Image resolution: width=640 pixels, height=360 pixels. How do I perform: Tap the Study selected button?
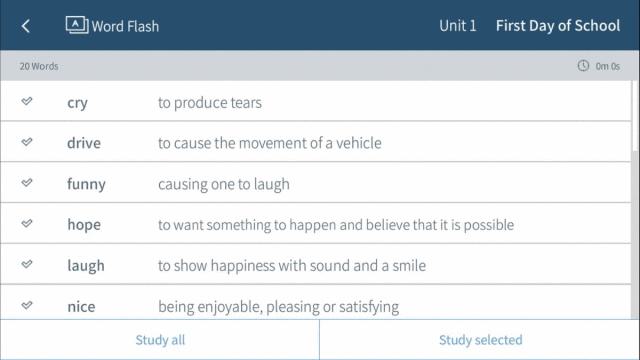tap(480, 340)
